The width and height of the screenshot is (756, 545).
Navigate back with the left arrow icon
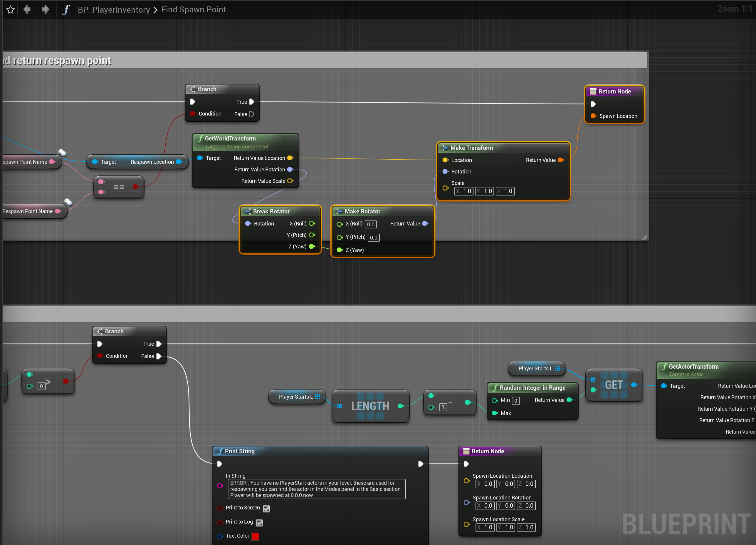(27, 9)
